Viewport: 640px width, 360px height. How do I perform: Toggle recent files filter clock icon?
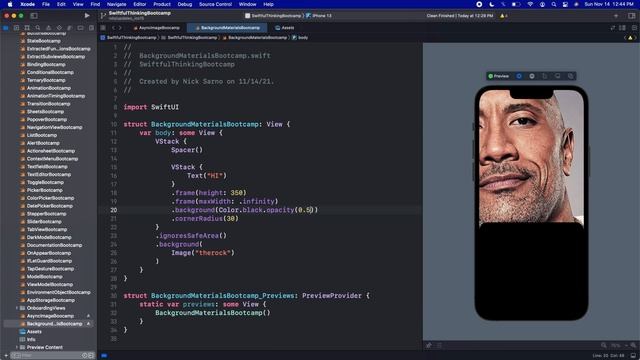click(x=84, y=356)
